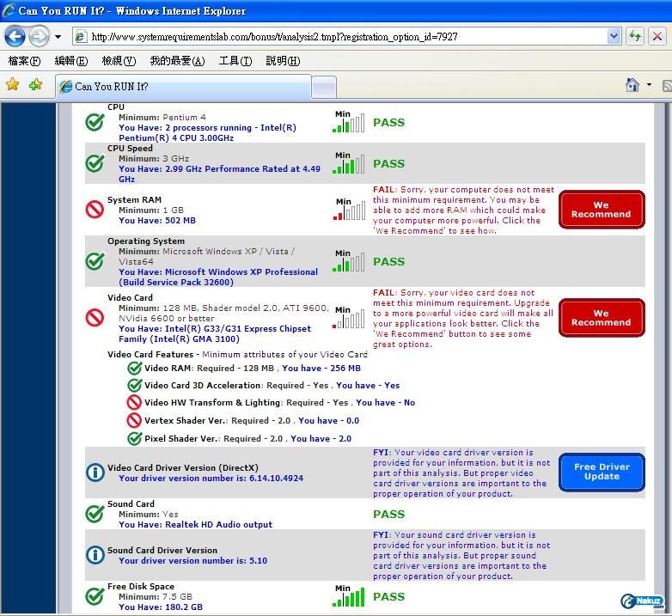672x616 pixels.
Task: Open the address bar URL dropdown
Action: [x=614, y=36]
